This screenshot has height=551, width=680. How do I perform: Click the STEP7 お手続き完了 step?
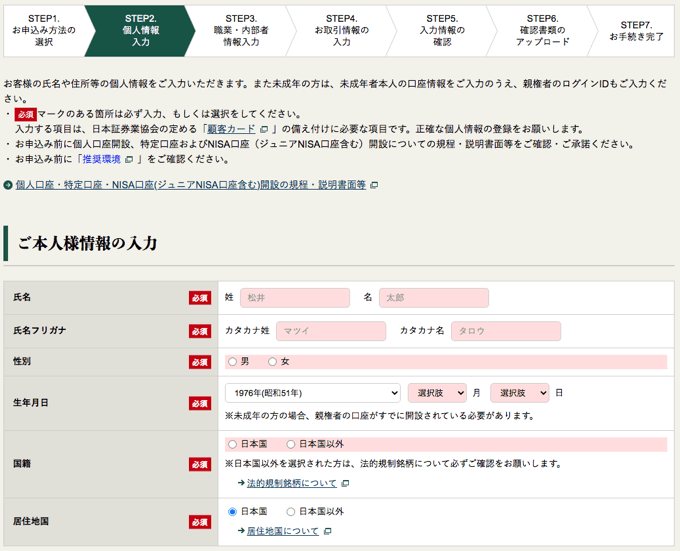coord(636,31)
